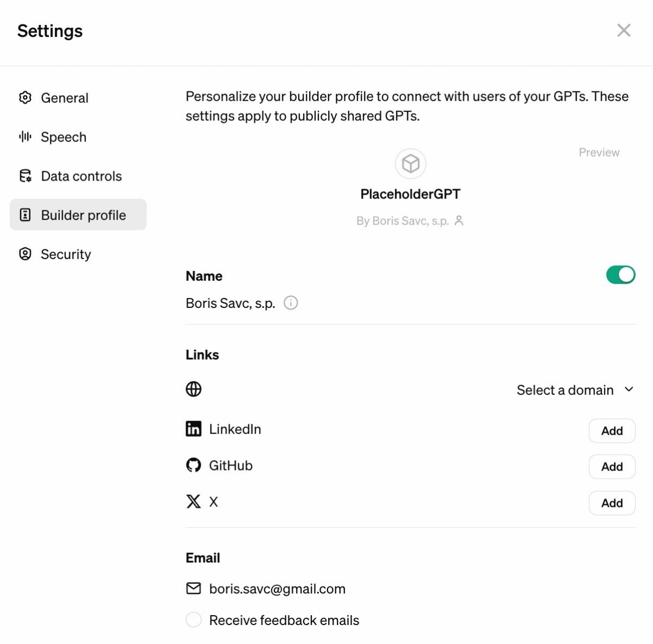
Task: Click the Security shield icon
Action: point(25,254)
